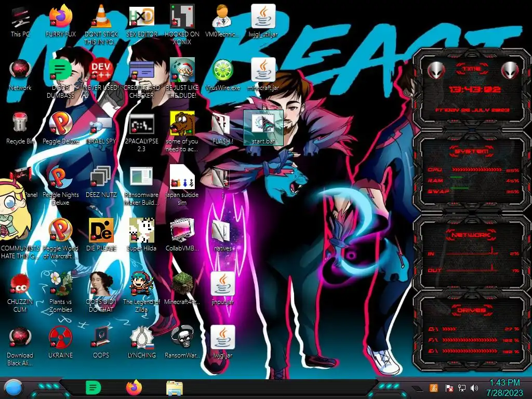532x399 pixels.
Task: Select the dog icon labeled some of you need to ac...
Action: [182, 132]
